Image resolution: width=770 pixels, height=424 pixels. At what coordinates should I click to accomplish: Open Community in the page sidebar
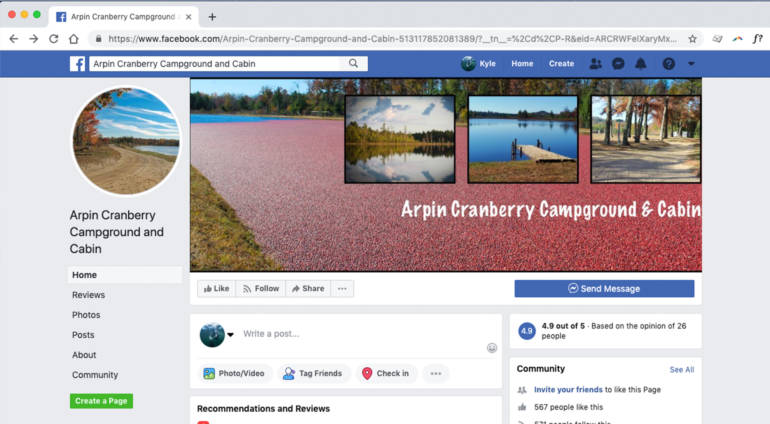pos(95,375)
